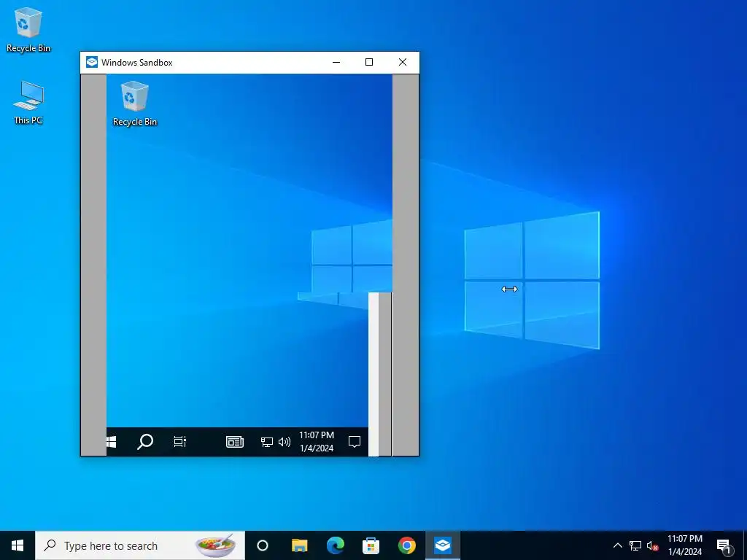Open the search magnifier in the Sandbox taskbar
747x560 pixels.
145,442
